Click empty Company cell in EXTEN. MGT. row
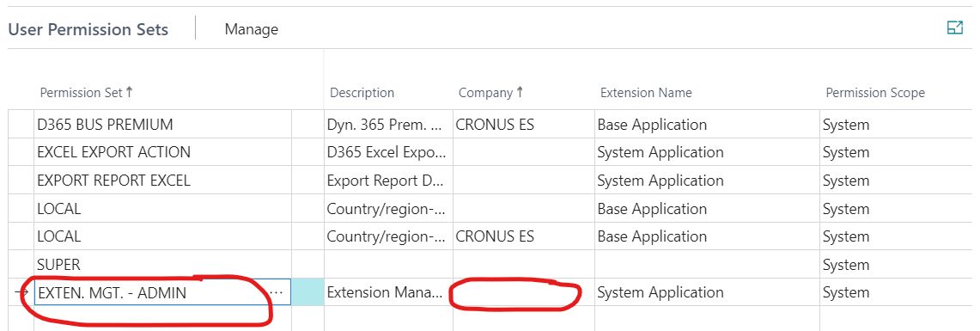 (x=524, y=292)
